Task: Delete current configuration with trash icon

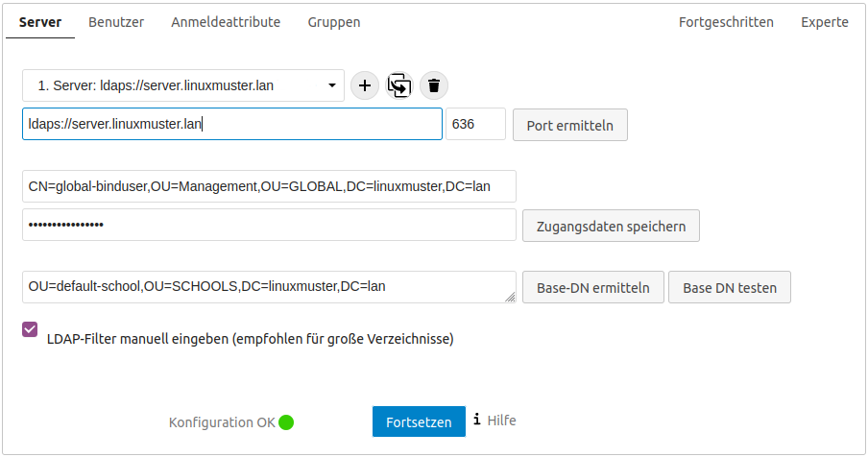Action: click(x=434, y=85)
